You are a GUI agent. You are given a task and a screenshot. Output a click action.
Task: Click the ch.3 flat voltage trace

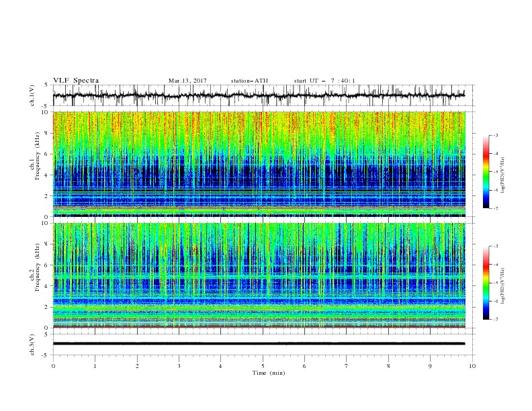pos(259,344)
